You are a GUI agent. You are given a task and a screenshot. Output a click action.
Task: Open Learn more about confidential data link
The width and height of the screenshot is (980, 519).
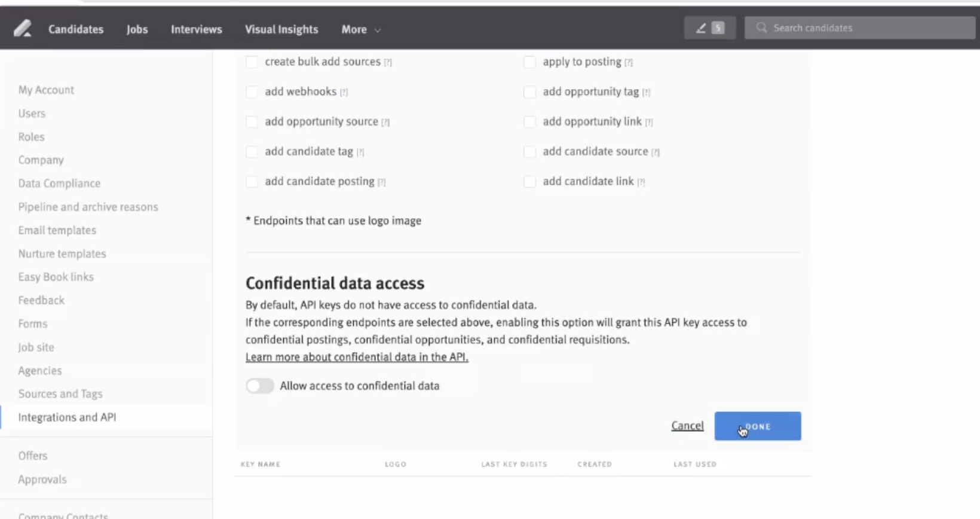[x=357, y=357]
